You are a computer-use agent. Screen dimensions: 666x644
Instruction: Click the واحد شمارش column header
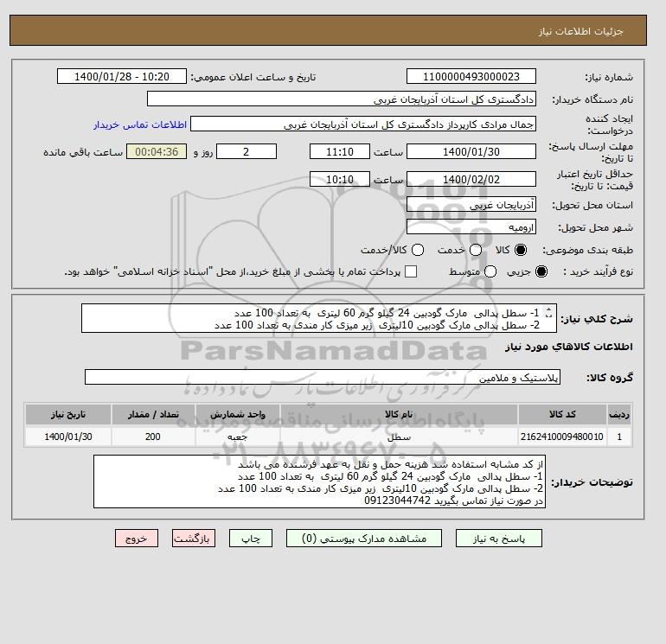238,414
